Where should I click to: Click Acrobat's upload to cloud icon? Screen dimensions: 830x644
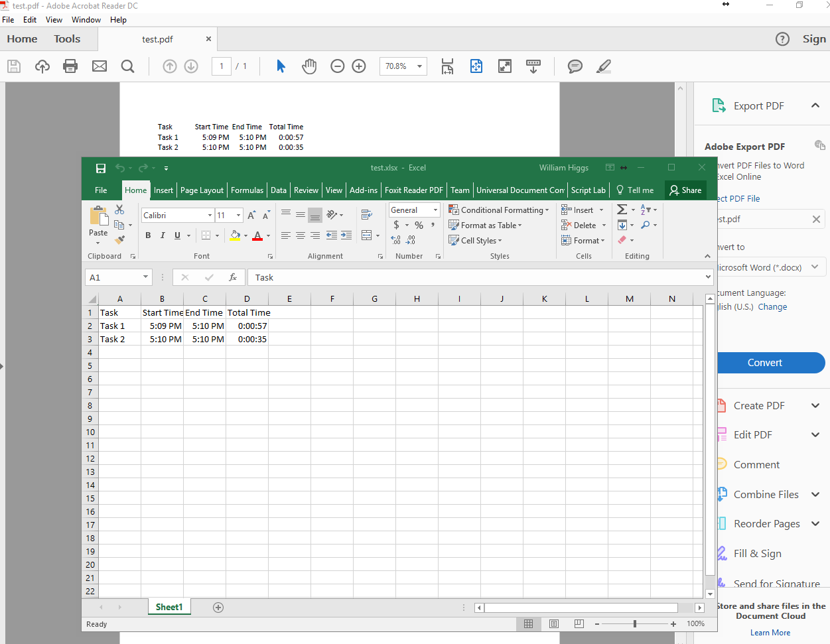coord(42,66)
